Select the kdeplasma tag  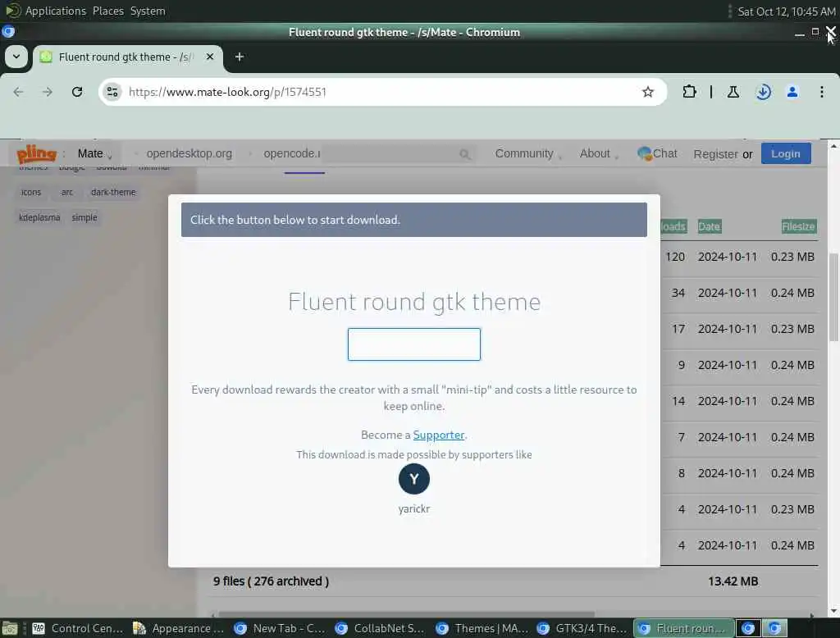coord(39,217)
